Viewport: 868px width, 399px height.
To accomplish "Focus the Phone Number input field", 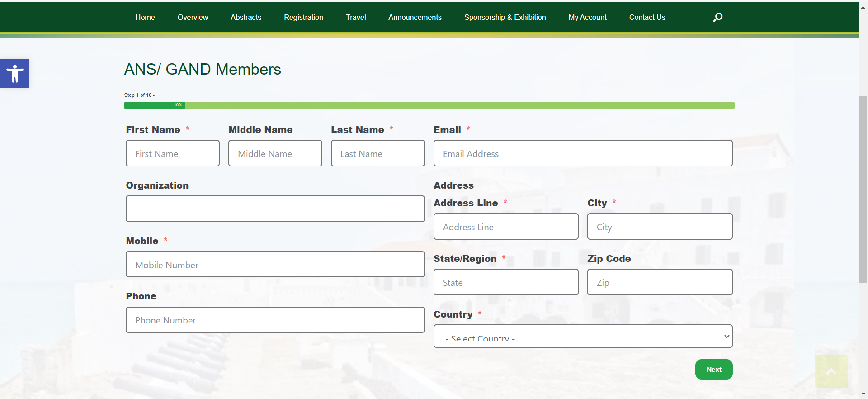I will [x=275, y=320].
